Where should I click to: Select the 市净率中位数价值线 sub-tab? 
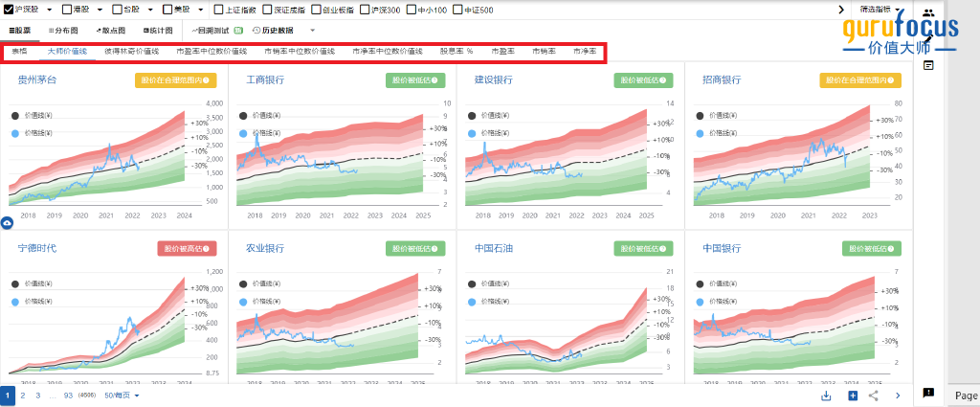point(389,52)
